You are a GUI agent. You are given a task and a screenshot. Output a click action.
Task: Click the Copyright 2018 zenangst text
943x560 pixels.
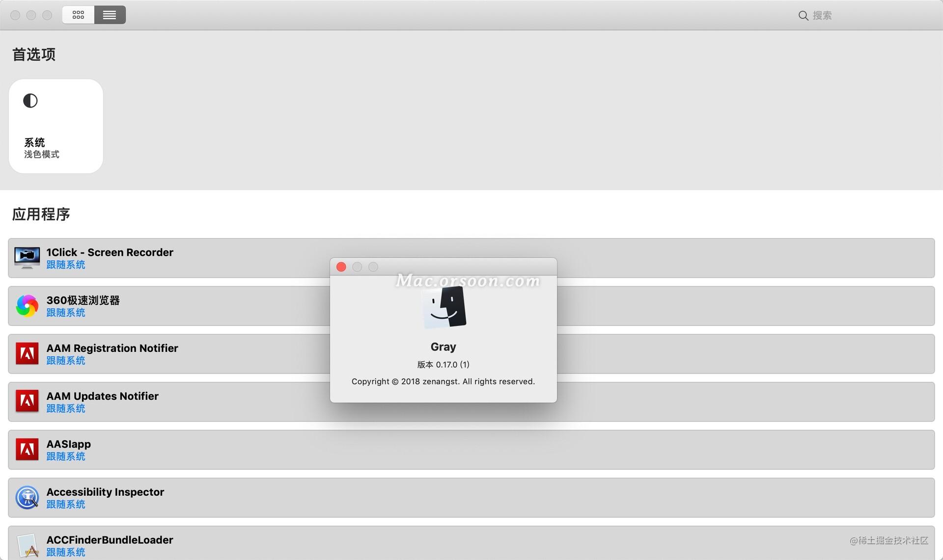(443, 382)
